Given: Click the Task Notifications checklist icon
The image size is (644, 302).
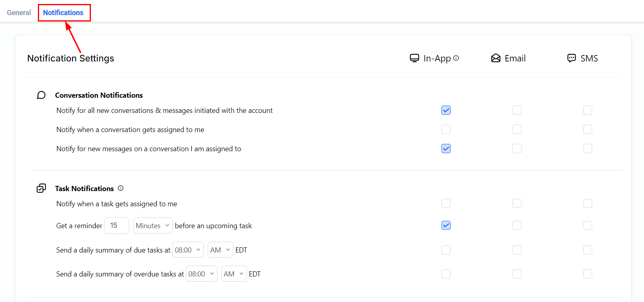Looking at the screenshot, I should point(41,188).
